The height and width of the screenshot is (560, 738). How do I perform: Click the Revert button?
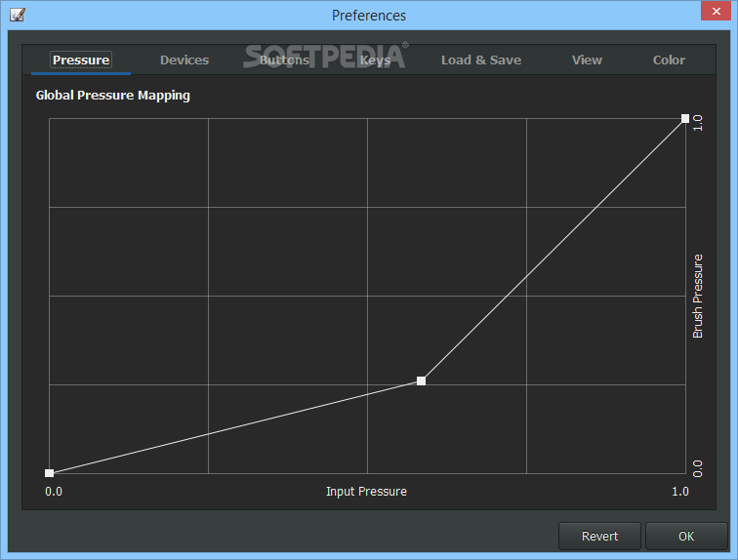click(599, 536)
